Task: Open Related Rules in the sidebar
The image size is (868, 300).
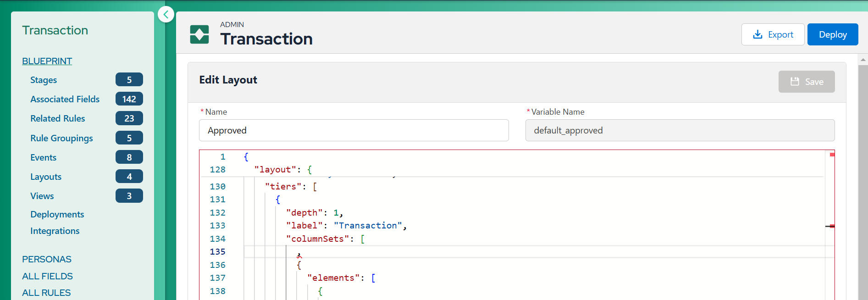Action: coord(58,118)
